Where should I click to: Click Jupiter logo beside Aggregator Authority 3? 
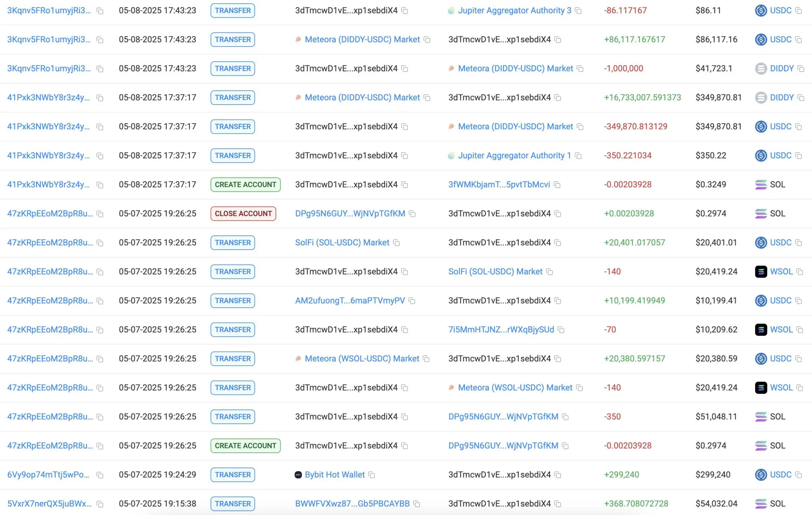tap(451, 11)
